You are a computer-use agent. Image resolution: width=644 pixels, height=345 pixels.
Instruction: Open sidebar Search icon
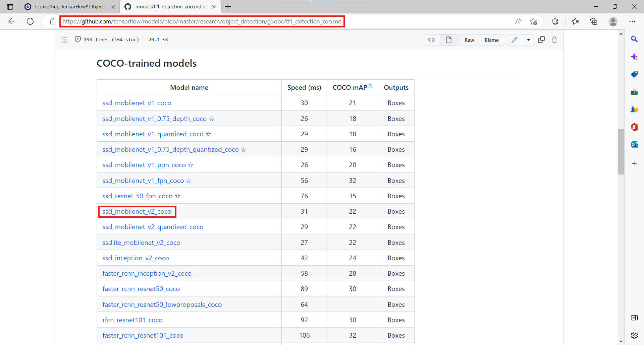tap(634, 39)
